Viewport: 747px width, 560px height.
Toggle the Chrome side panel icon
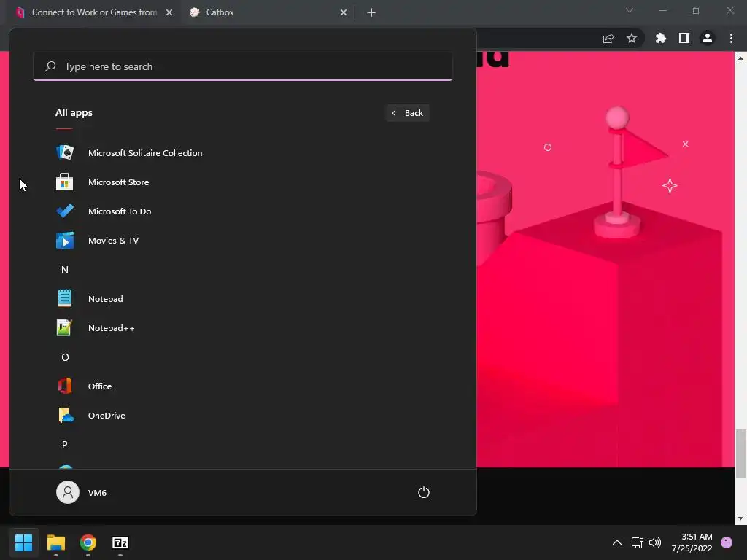click(684, 38)
